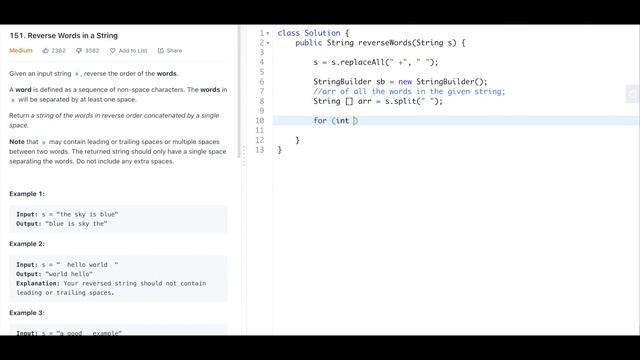Click the panel divider drag handle
640x360 pixels.
[244, 156]
